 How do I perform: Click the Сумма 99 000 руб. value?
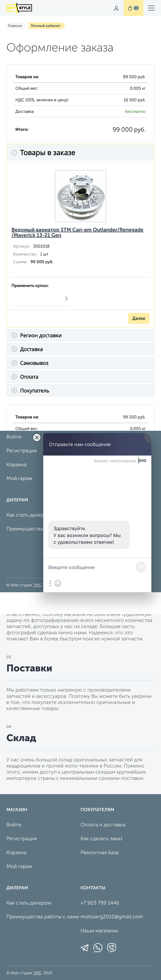[42, 262]
